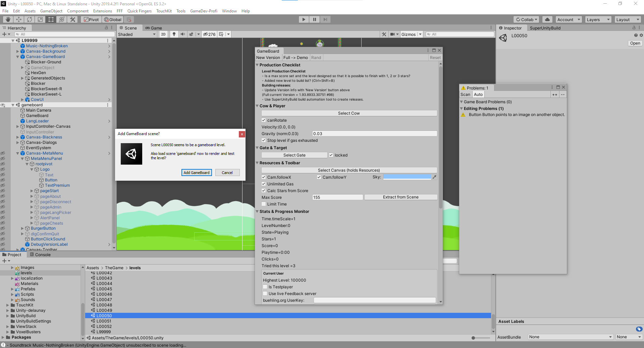Open the Layers dropdown

pyautogui.click(x=598, y=19)
